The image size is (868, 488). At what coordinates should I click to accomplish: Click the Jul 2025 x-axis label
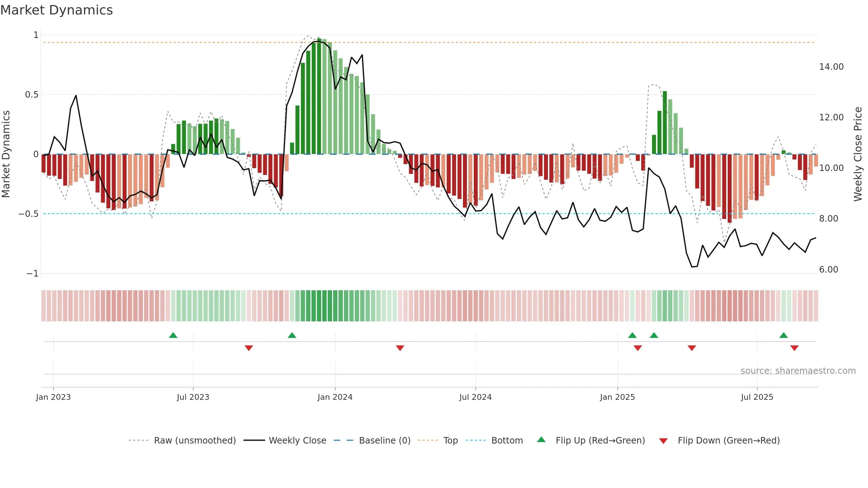coord(757,397)
